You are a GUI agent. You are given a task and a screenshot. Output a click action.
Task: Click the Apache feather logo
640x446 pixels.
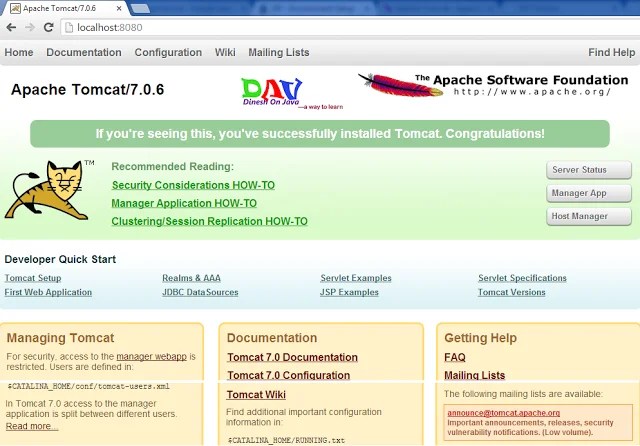400,85
